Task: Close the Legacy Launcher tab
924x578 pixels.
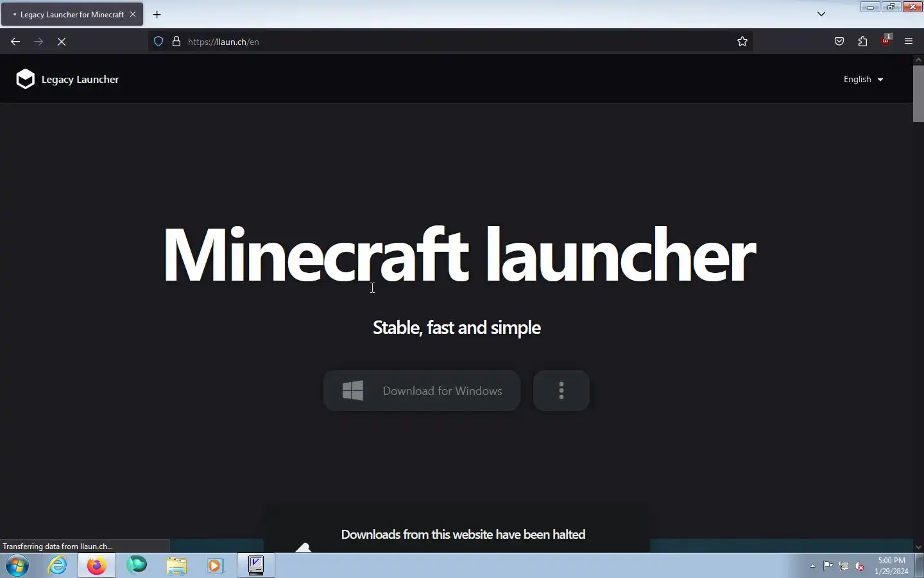Action: 133,14
